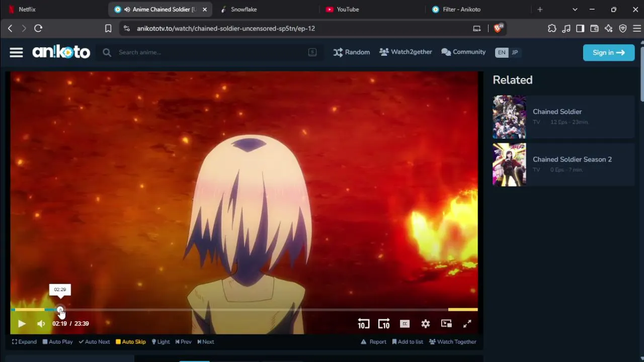Open Watch2gether page

406,52
